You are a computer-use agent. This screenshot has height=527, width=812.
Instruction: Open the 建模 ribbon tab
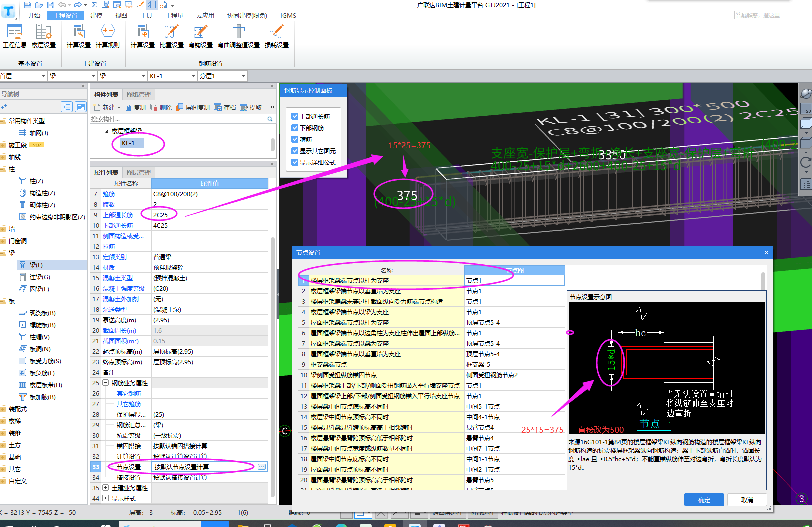pyautogui.click(x=96, y=15)
